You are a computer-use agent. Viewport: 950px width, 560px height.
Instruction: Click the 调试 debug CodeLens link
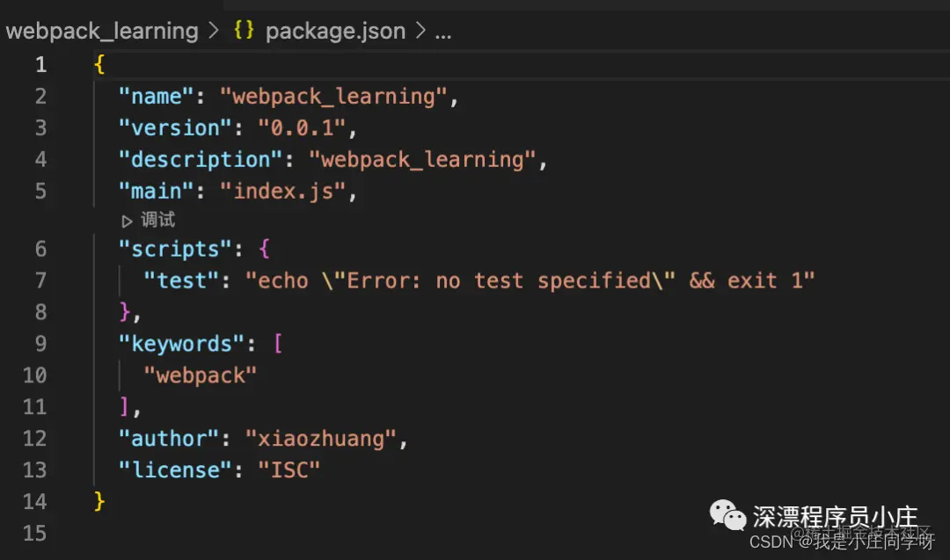pos(157,220)
